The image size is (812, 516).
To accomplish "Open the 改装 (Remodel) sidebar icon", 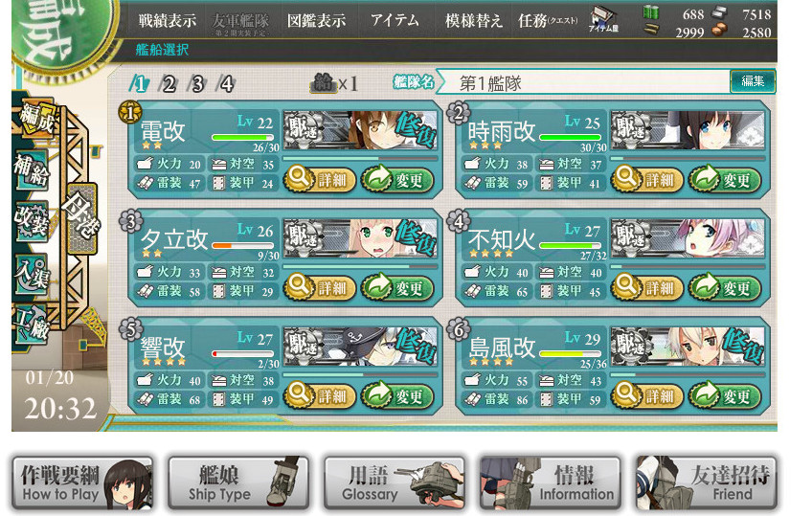I will (32, 221).
